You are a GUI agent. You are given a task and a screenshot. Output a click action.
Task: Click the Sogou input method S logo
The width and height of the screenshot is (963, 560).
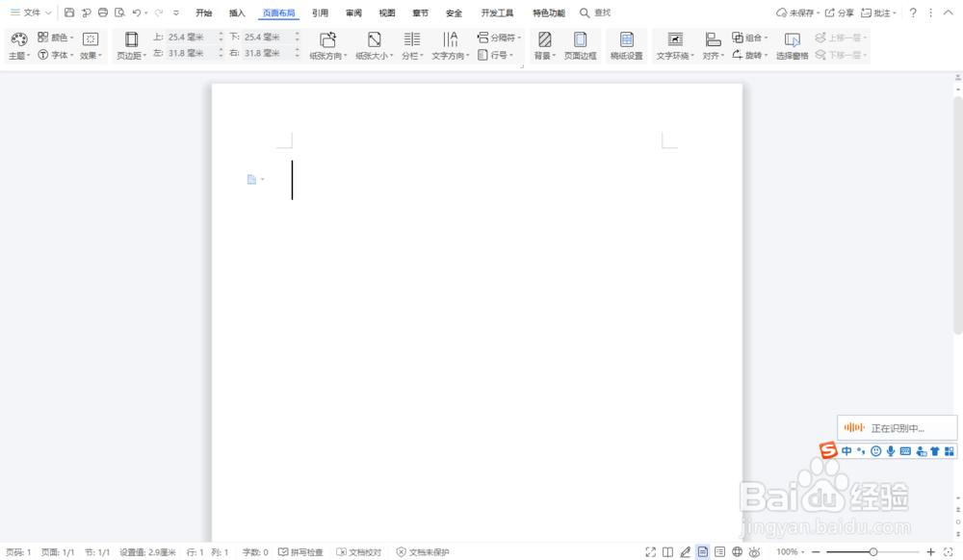pos(828,450)
